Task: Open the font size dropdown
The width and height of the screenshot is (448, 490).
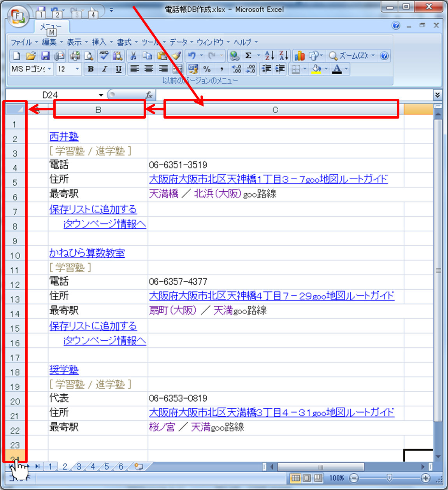Action: [77, 69]
